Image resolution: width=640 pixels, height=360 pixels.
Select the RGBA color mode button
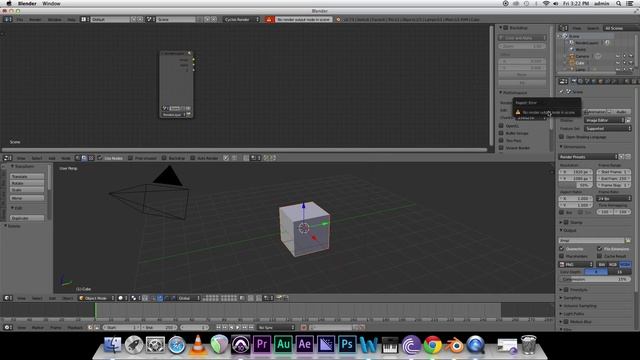pyautogui.click(x=625, y=264)
